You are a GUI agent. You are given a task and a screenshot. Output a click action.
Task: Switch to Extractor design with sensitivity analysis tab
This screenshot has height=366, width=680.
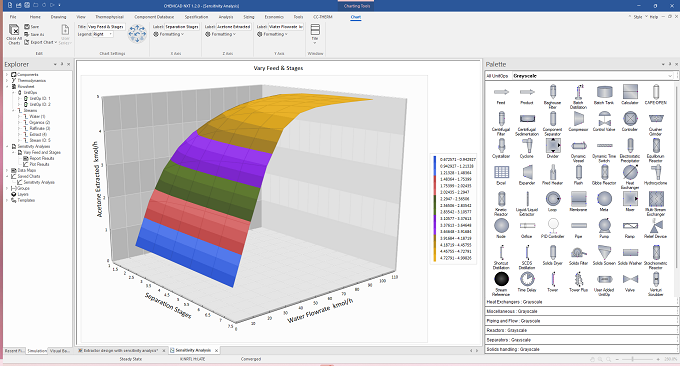(121, 350)
